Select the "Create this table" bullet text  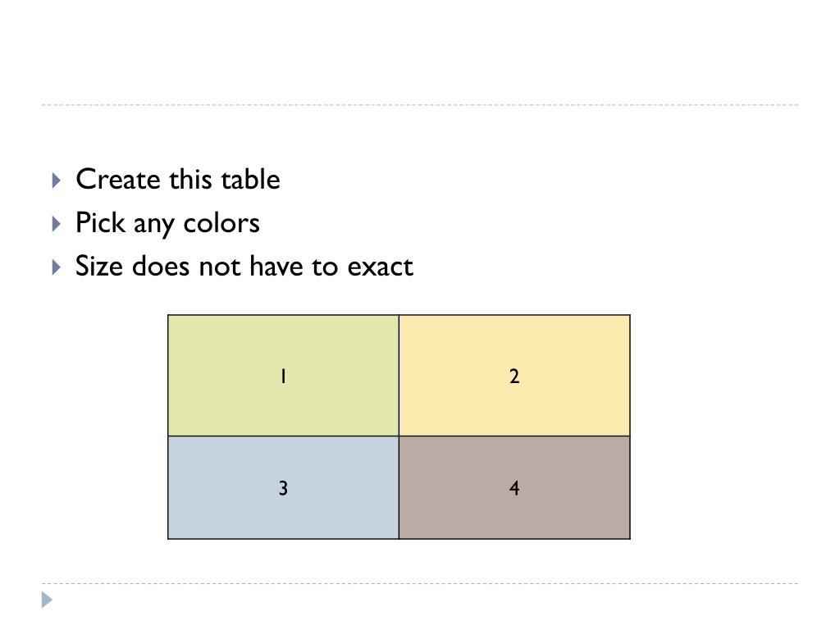[x=177, y=180]
